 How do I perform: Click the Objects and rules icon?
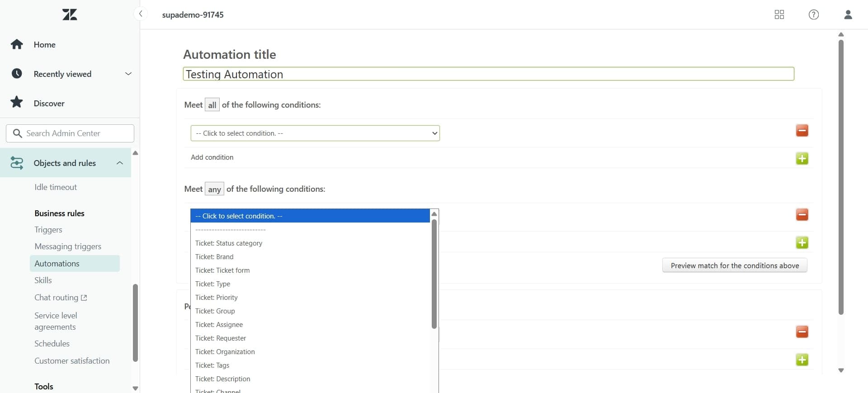tap(17, 163)
